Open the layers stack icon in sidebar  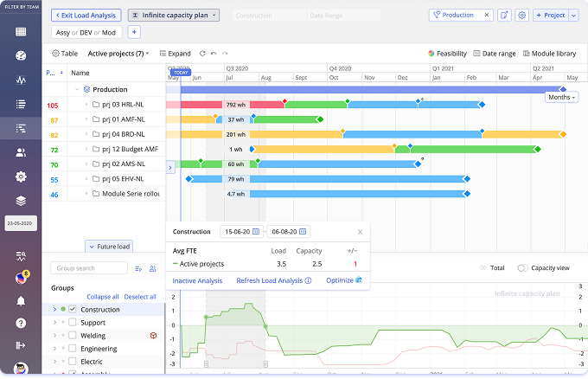(21, 201)
